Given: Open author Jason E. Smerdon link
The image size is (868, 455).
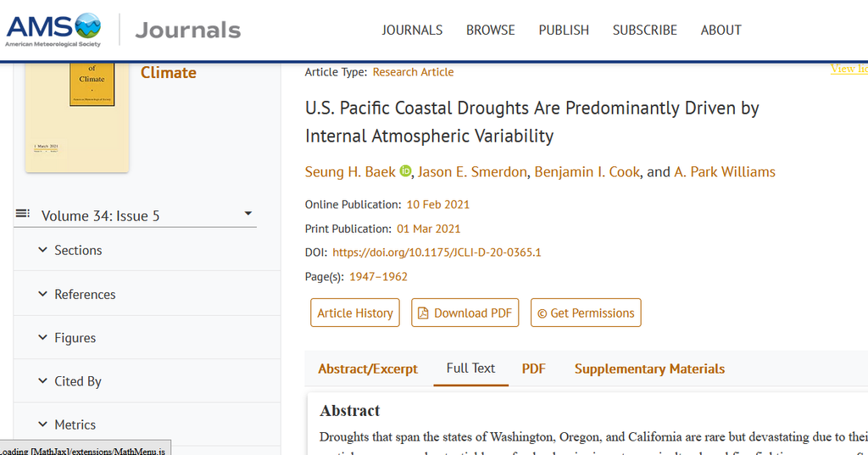Looking at the screenshot, I should tap(472, 172).
